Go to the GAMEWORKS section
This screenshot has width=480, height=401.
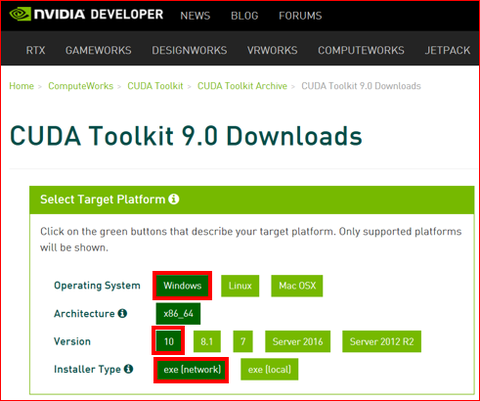click(x=98, y=50)
